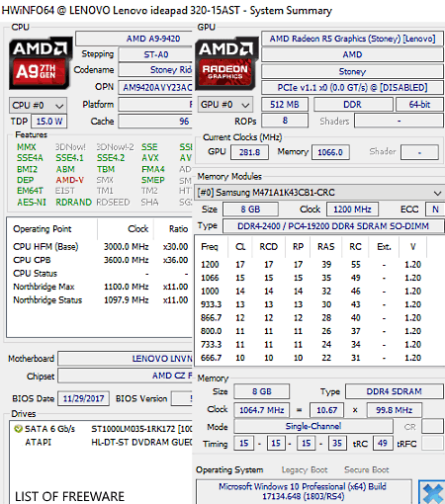Click the DDR4 SDRAM memory type field

tap(395, 391)
